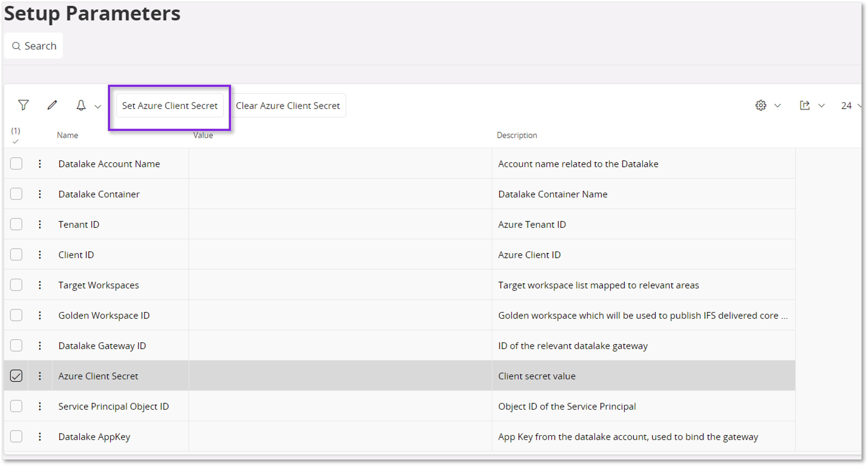Click the Clear Azure Client Secret button
Screen dimensions: 868x466
pos(288,105)
